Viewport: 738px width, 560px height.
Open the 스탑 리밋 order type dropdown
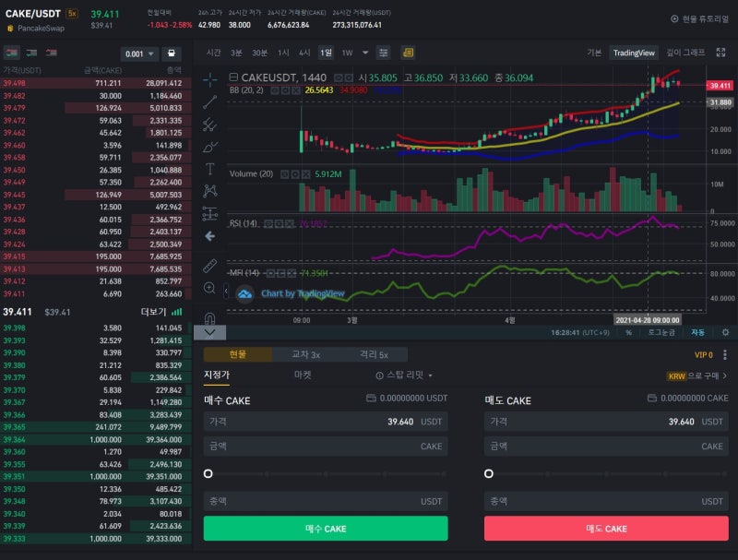[x=409, y=375]
